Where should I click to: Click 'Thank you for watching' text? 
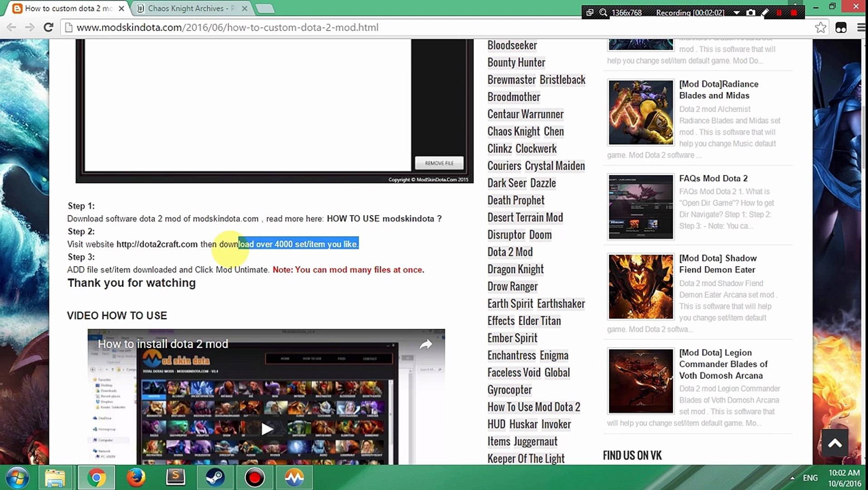[x=132, y=283]
